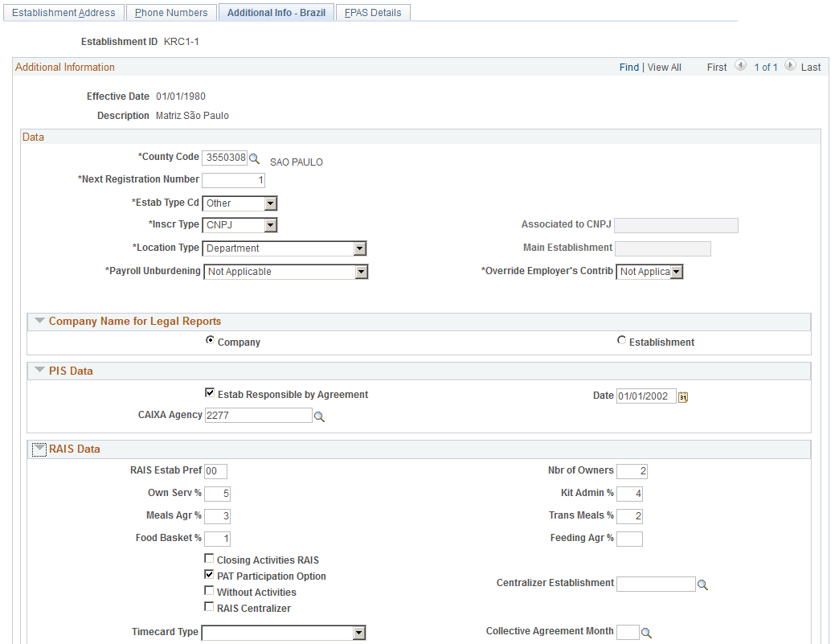Click the Last navigation link

[811, 67]
